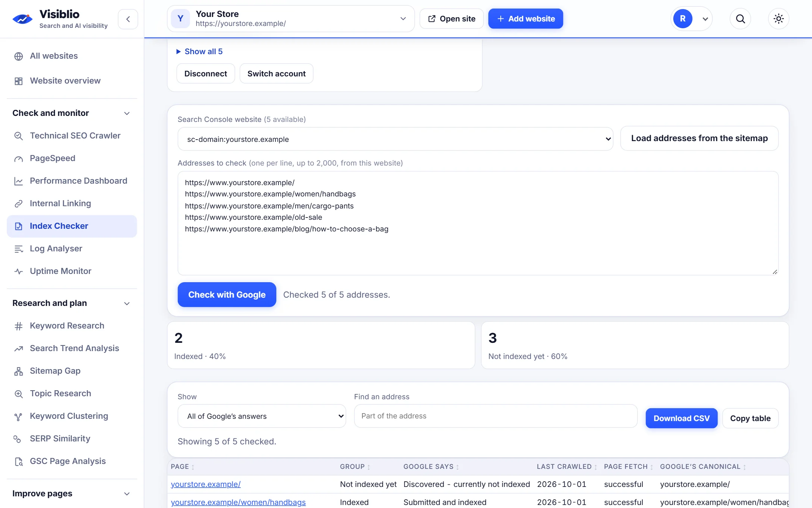The width and height of the screenshot is (812, 508).
Task: Toggle light/dark theme sun icon
Action: (x=779, y=19)
